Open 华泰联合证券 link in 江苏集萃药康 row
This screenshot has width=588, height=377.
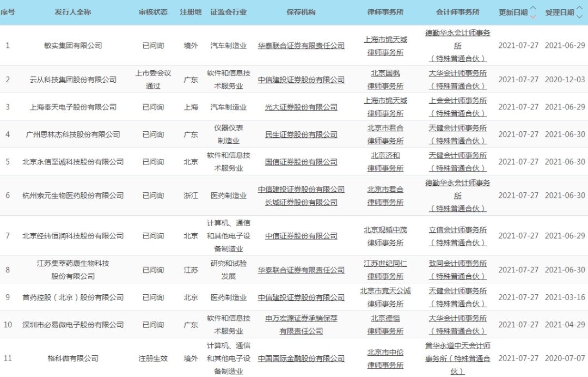(x=301, y=270)
